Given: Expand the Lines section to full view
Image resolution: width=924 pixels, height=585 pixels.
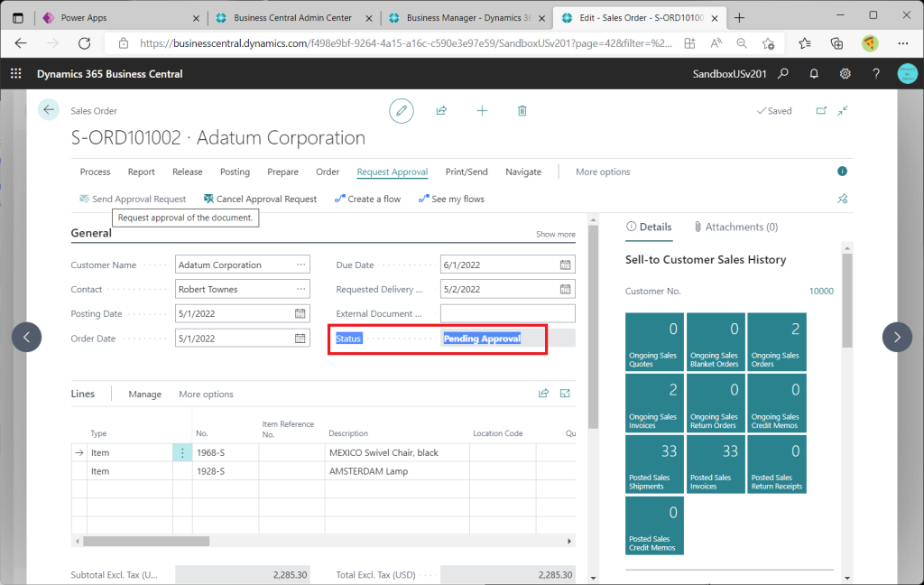Looking at the screenshot, I should pos(565,394).
